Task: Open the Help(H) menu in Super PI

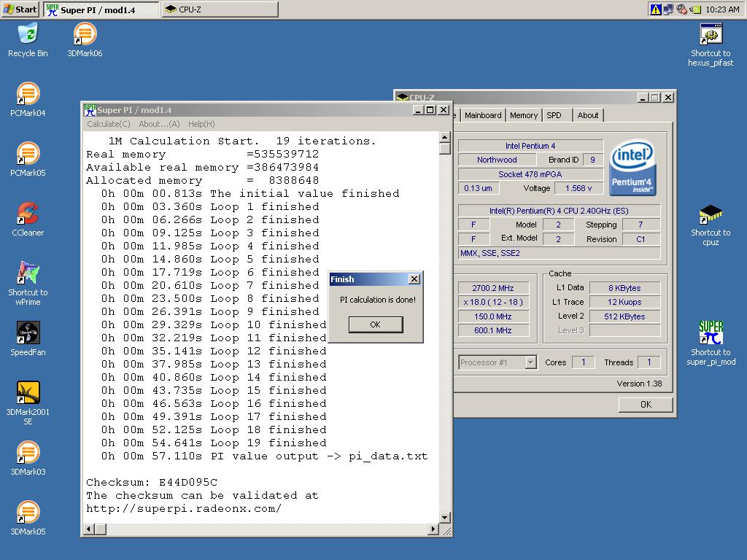Action: 201,124
